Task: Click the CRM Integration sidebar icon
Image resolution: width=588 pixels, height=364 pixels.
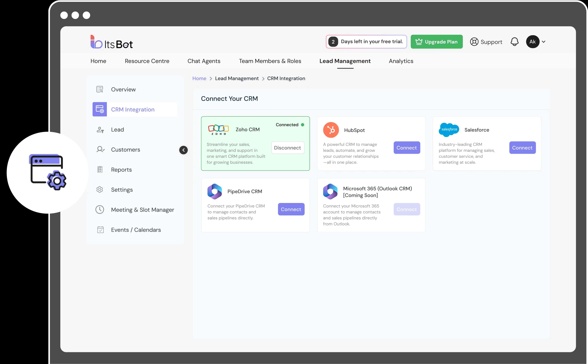Action: tap(100, 109)
